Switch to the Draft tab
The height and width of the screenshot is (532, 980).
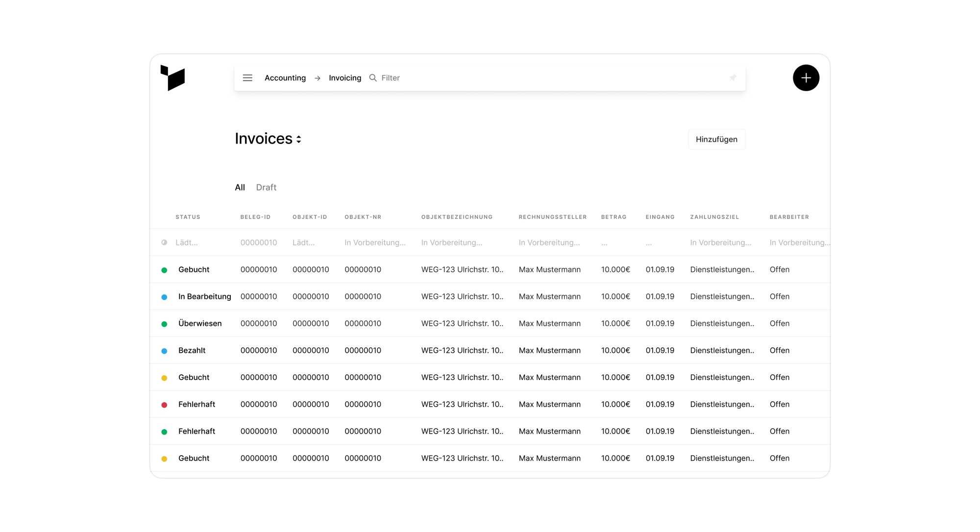click(x=266, y=187)
